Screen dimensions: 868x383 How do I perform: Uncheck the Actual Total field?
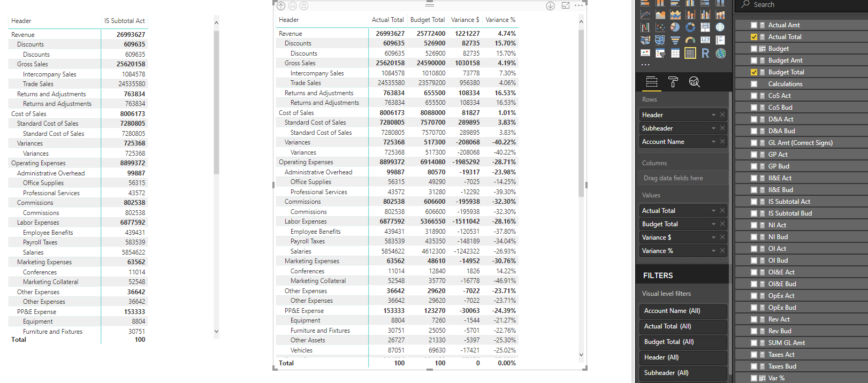(x=754, y=37)
